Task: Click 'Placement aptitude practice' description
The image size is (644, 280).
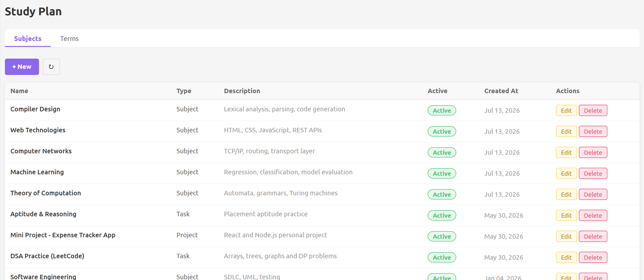Action: (x=266, y=214)
